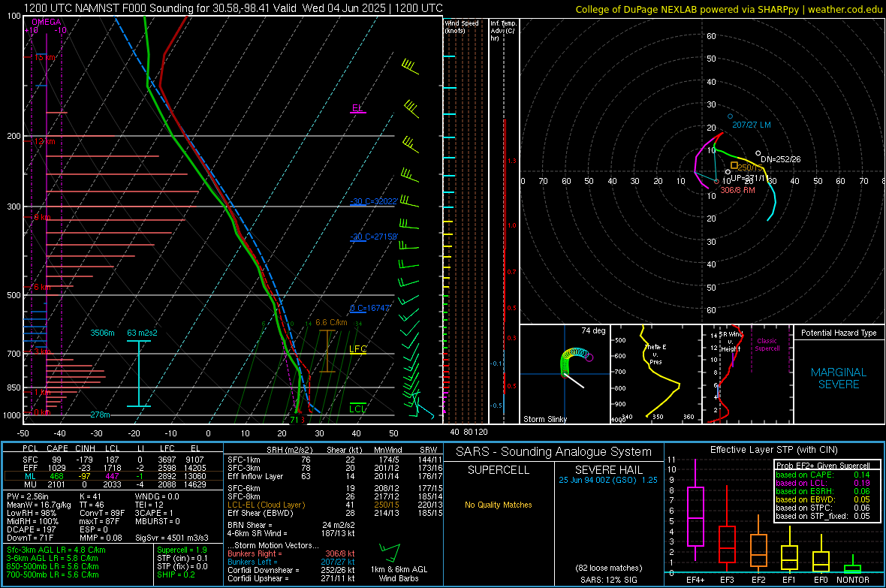The image size is (886, 588).
Task: Click the green LCL marker on the skew-T
Action: 357,409
